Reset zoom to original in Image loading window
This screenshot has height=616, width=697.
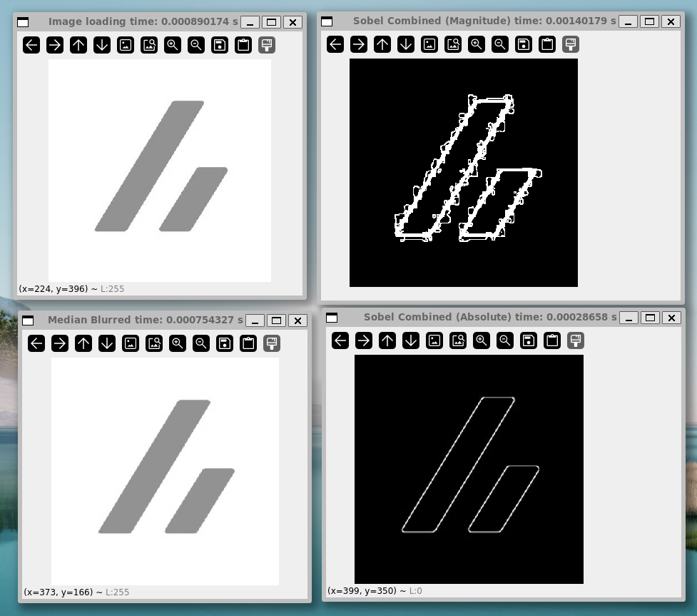[126, 45]
